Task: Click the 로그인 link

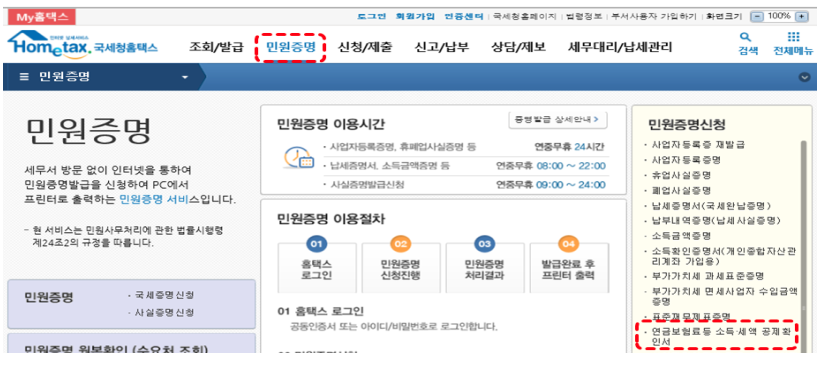Action: pyautogui.click(x=372, y=16)
